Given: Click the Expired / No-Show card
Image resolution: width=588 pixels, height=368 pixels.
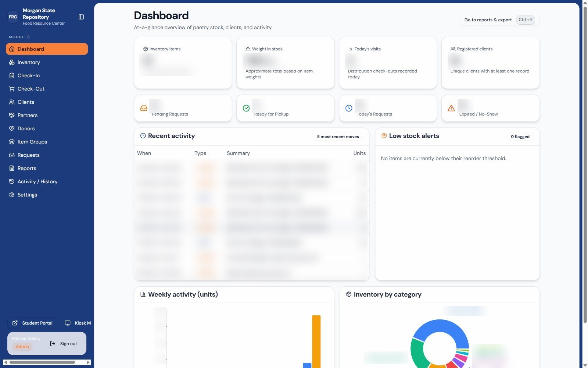Looking at the screenshot, I should pyautogui.click(x=491, y=108).
